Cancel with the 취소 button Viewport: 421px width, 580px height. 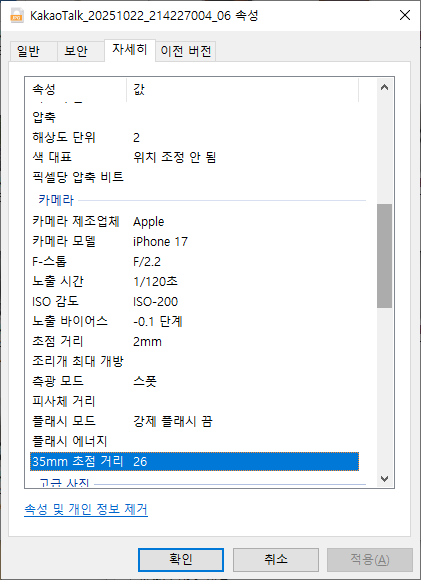[x=276, y=560]
